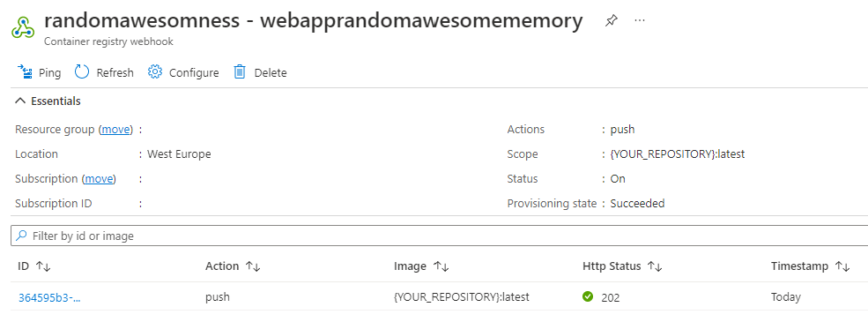Screen dimensions: 868x322
Task: Click the Refresh circular arrow icon
Action: point(82,72)
